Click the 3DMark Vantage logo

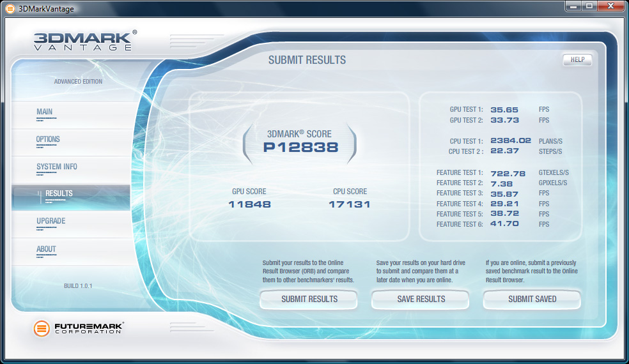pyautogui.click(x=85, y=40)
